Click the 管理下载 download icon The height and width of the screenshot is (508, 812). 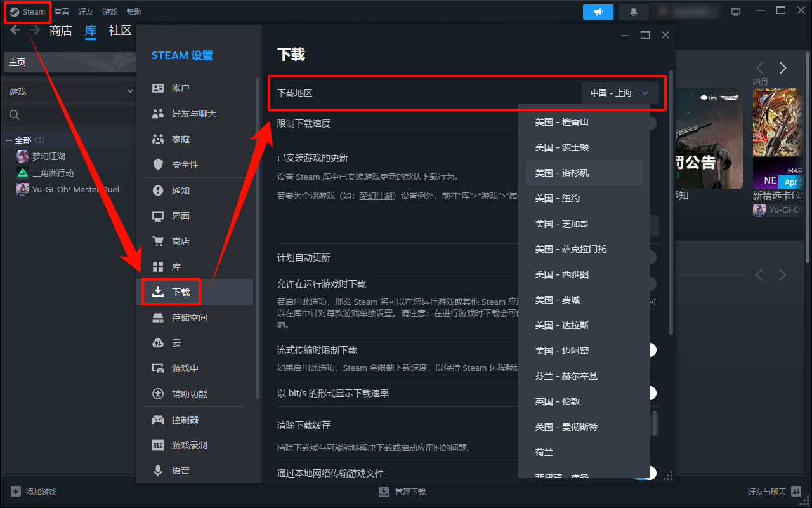(384, 491)
